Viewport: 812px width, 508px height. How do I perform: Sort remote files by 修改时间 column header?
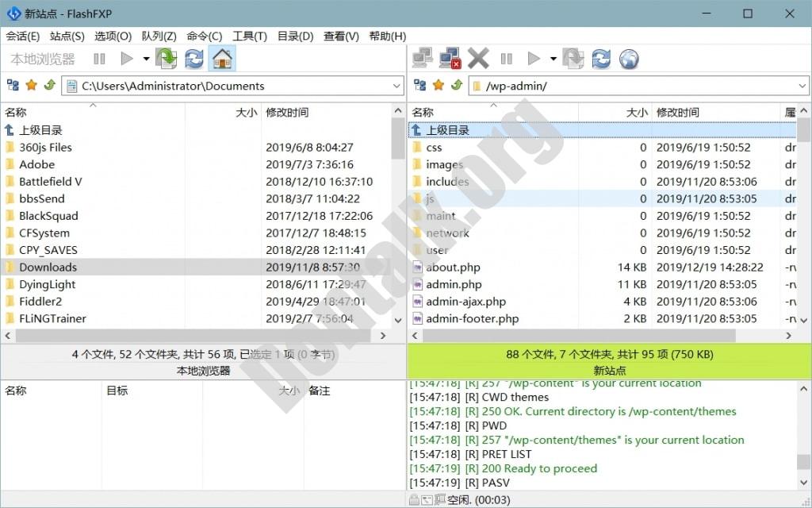click(x=677, y=113)
